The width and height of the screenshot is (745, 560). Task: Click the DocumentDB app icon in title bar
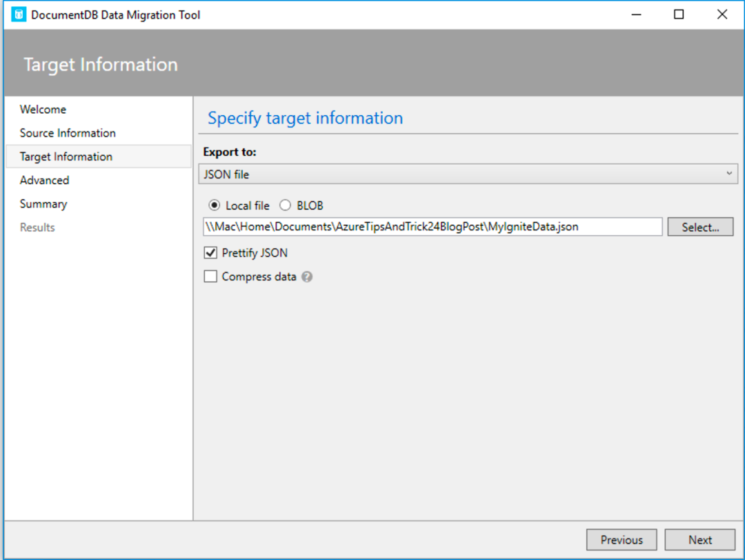(18, 14)
